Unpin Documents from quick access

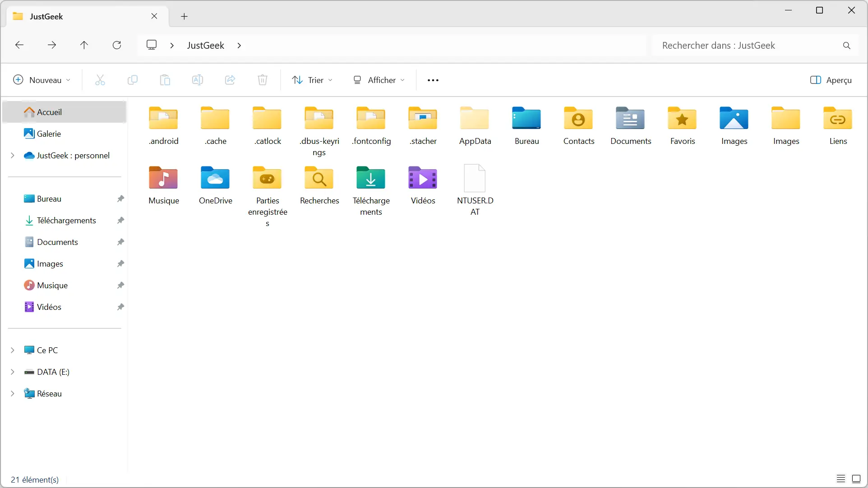pyautogui.click(x=120, y=242)
